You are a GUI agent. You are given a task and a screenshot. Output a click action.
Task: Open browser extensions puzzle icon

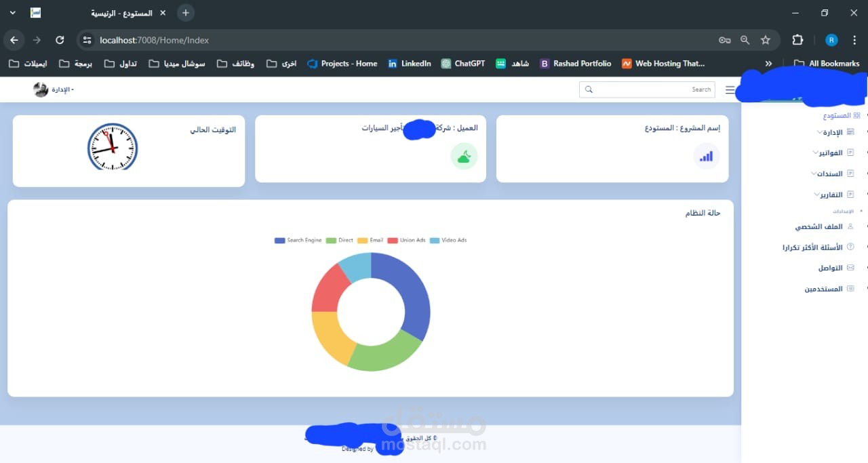pos(797,40)
